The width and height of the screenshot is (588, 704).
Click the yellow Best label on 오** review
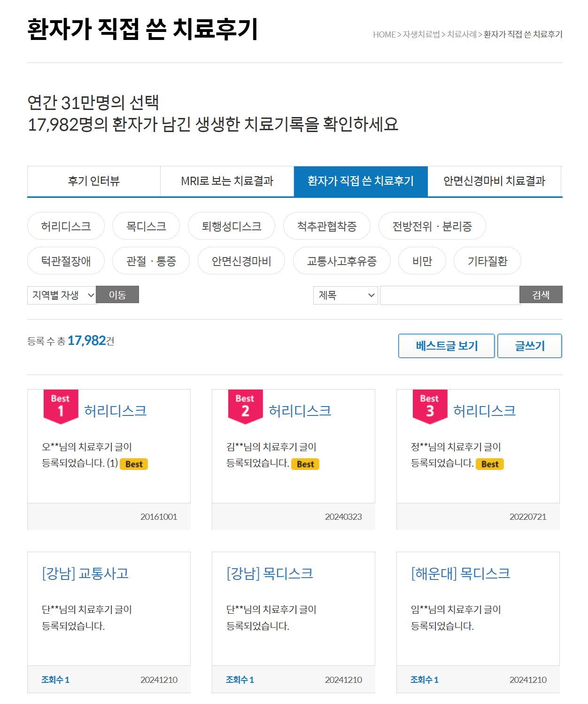134,464
